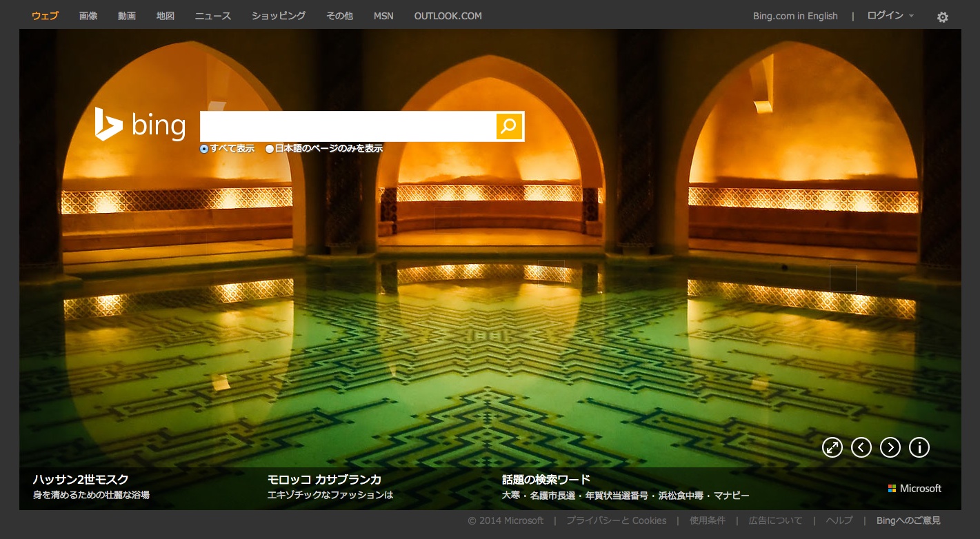This screenshot has height=539, width=980.
Task: Go to the 地図 tab
Action: pos(166,16)
